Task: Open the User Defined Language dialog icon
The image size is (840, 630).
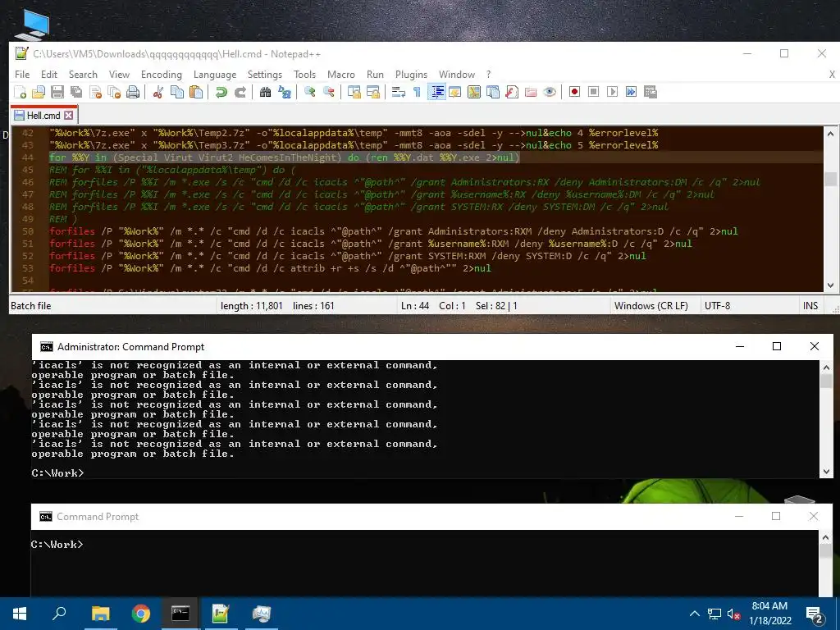Action: pos(454,92)
